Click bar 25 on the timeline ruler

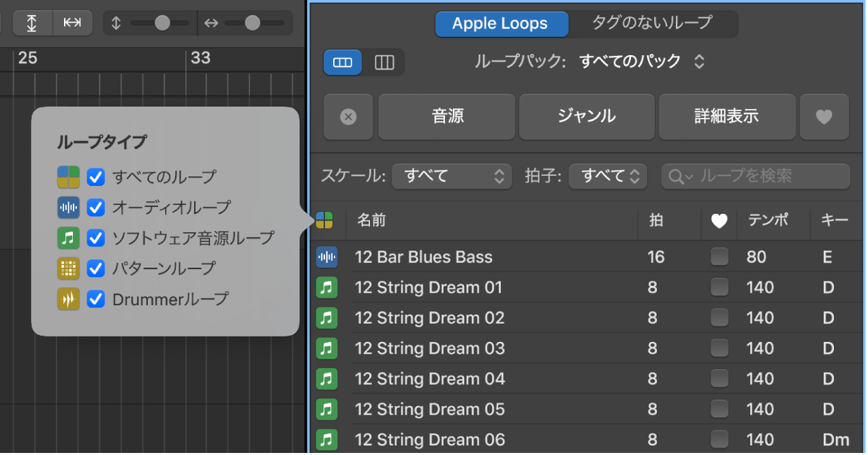point(27,58)
